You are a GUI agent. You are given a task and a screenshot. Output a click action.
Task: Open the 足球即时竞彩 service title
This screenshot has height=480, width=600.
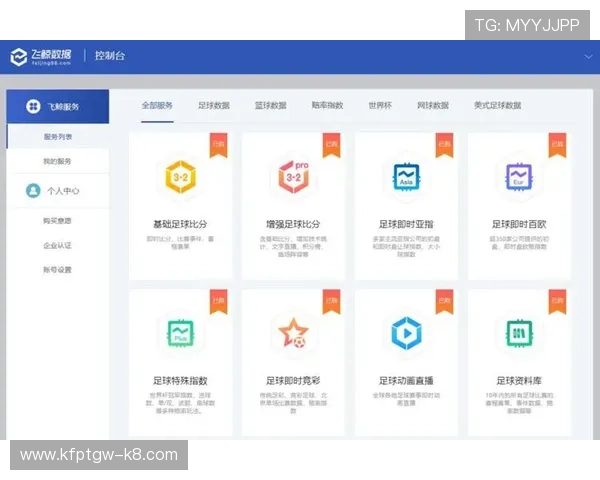(x=293, y=381)
